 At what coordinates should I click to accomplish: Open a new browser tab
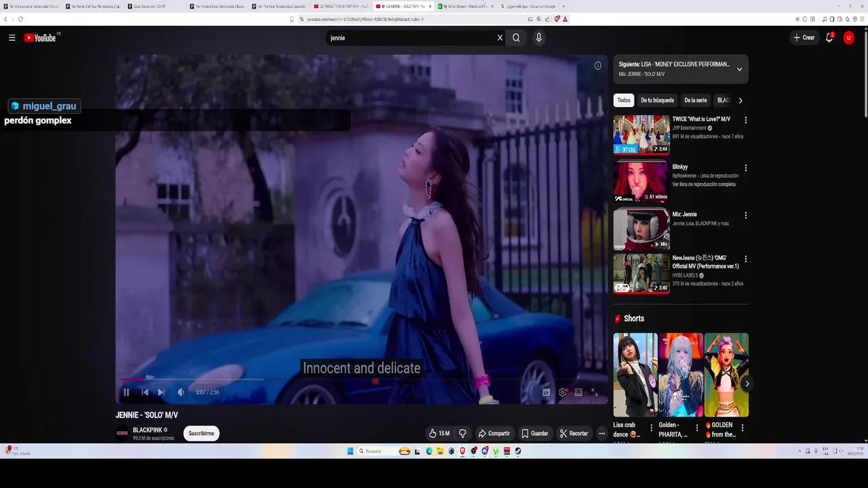[564, 6]
